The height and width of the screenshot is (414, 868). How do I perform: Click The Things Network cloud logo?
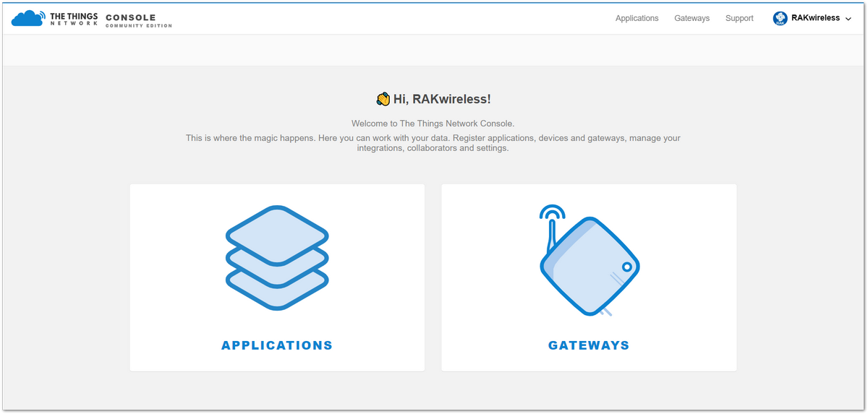point(28,18)
